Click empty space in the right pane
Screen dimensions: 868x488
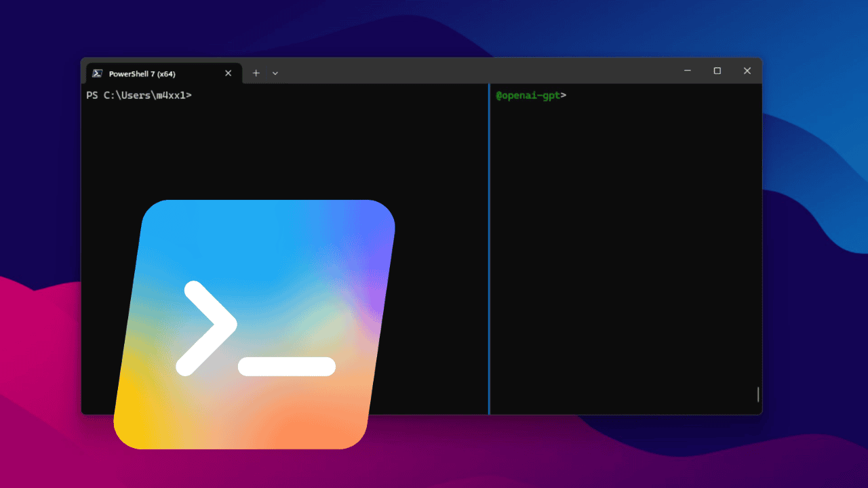[x=624, y=258]
